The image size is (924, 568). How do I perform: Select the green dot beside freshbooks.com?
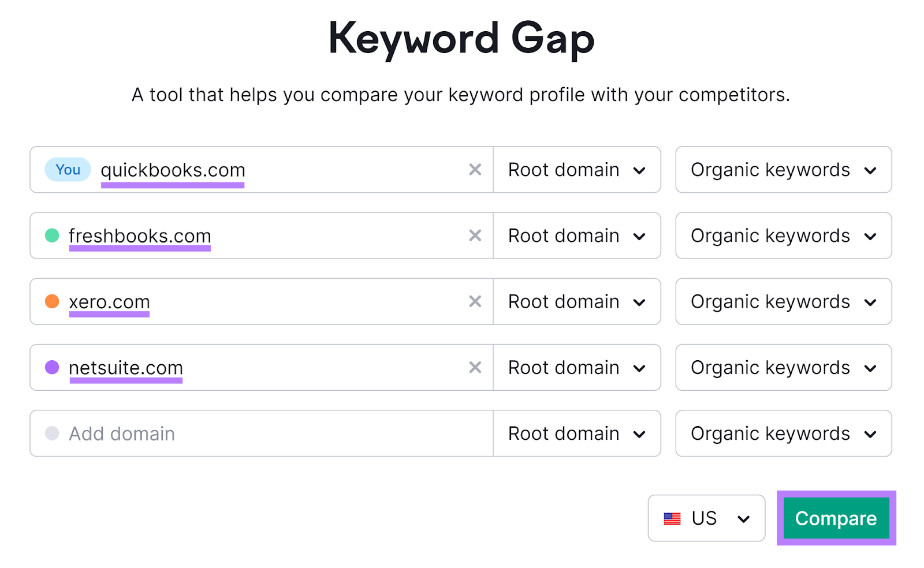(x=51, y=236)
